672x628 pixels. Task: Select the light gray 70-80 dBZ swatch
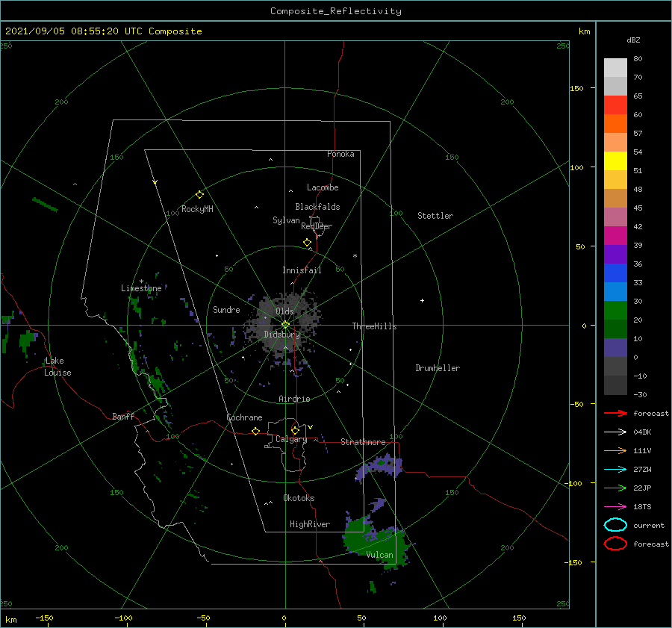pyautogui.click(x=615, y=67)
